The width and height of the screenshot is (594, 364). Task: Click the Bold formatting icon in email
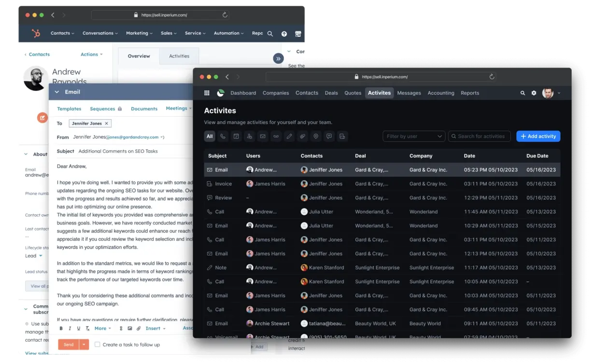point(61,328)
